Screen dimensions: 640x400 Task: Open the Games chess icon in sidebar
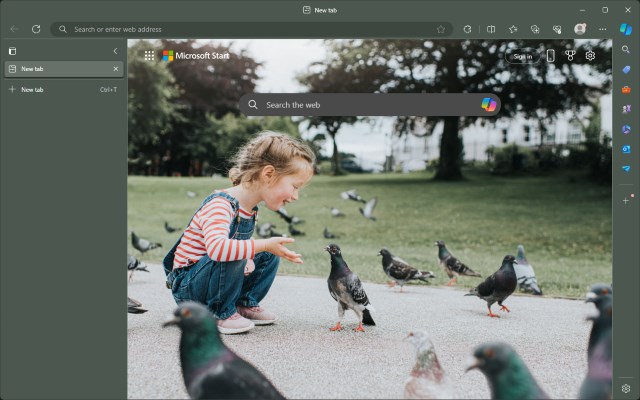(x=626, y=109)
